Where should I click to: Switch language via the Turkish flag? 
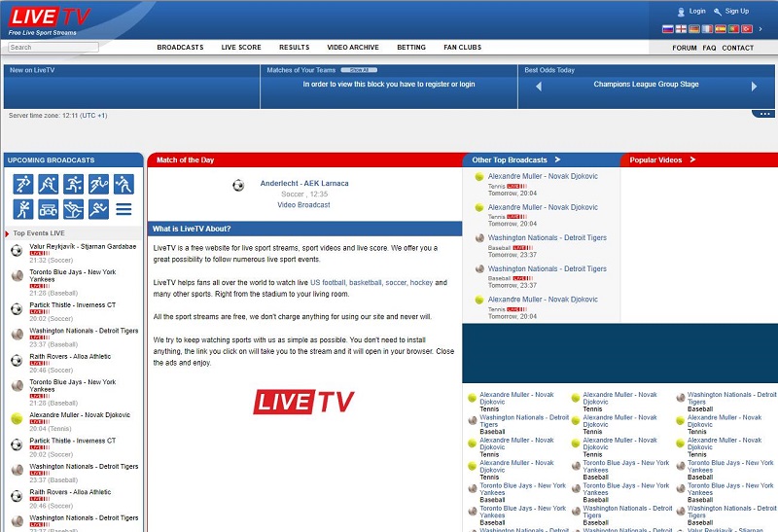[747, 29]
